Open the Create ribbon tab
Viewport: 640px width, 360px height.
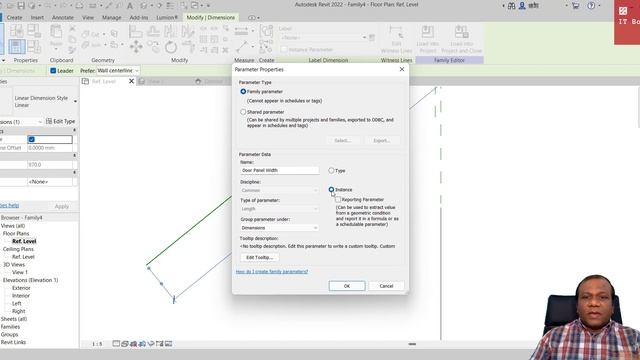pos(14,18)
